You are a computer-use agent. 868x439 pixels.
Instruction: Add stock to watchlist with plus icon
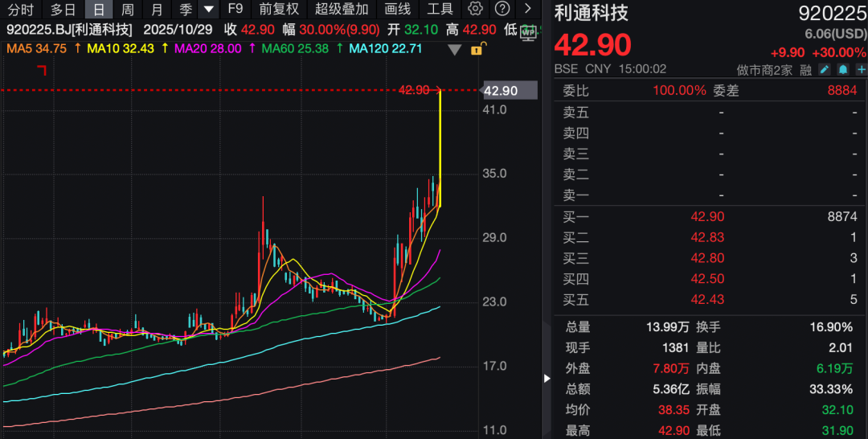861,70
